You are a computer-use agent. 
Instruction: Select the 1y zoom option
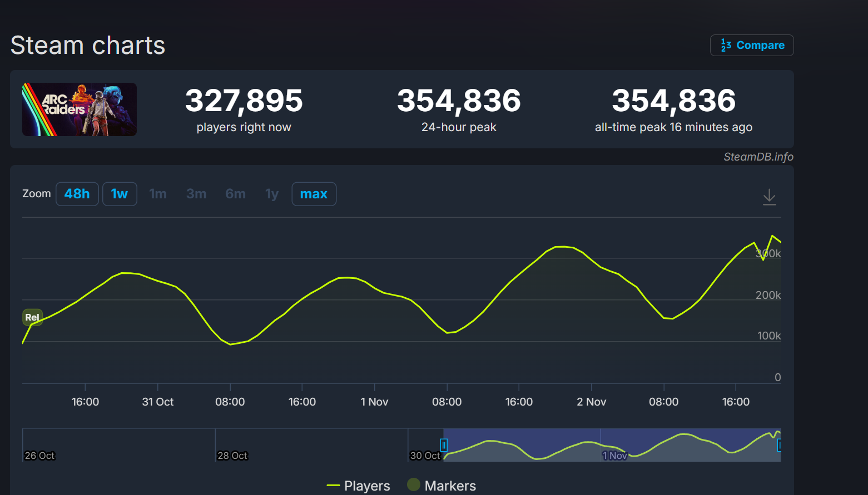tap(272, 194)
